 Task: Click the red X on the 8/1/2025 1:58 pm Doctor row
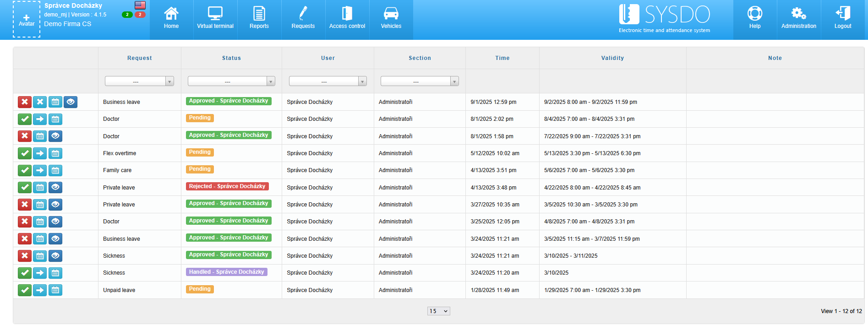coord(25,136)
